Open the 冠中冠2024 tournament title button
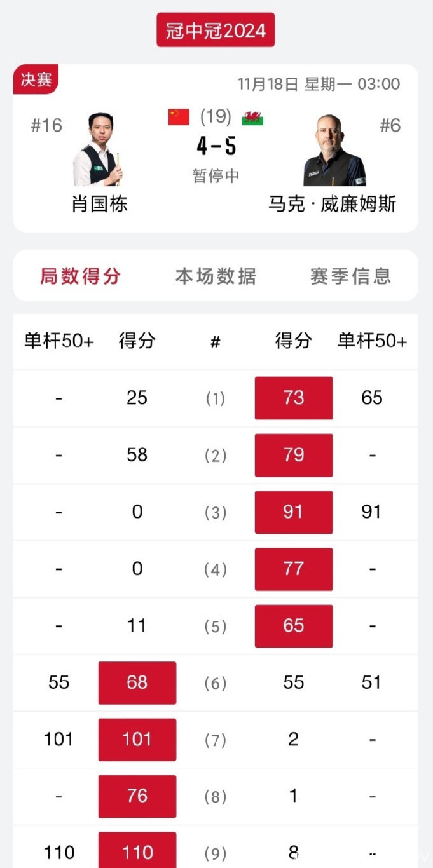The width and height of the screenshot is (433, 868). pos(216,30)
